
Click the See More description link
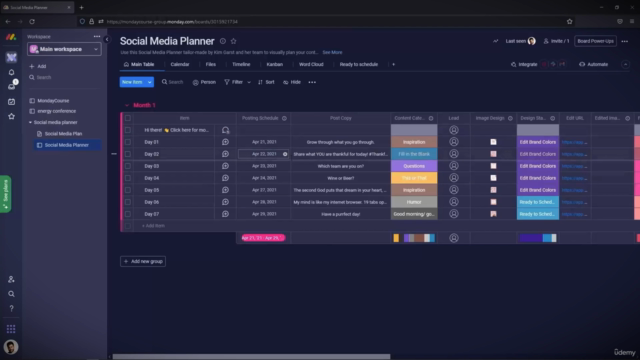click(332, 52)
